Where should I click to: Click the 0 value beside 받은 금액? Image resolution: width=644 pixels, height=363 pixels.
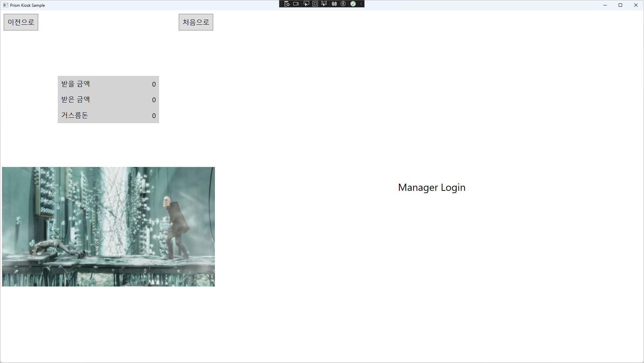coord(154,100)
